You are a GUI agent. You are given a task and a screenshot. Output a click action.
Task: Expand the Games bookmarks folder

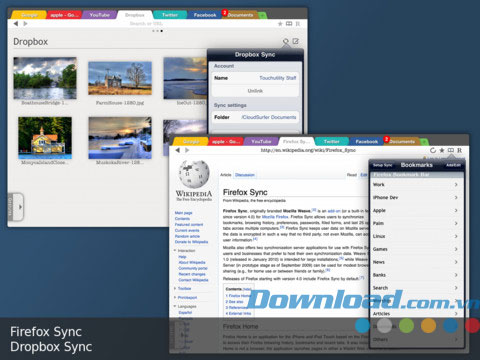click(416, 249)
